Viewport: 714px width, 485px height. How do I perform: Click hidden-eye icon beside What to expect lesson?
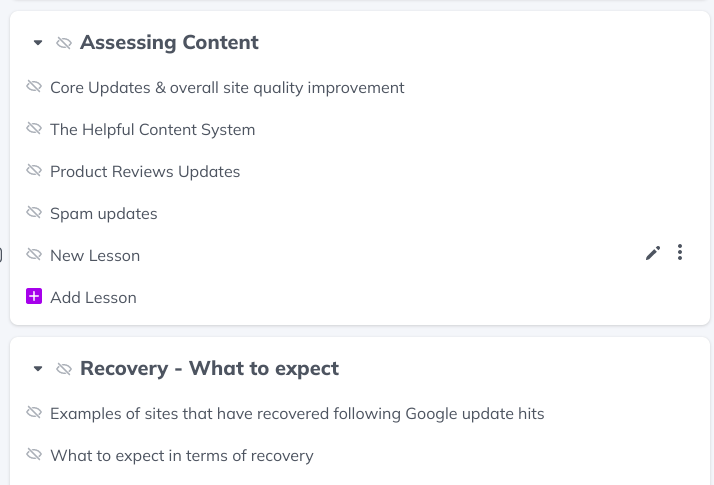(x=34, y=454)
